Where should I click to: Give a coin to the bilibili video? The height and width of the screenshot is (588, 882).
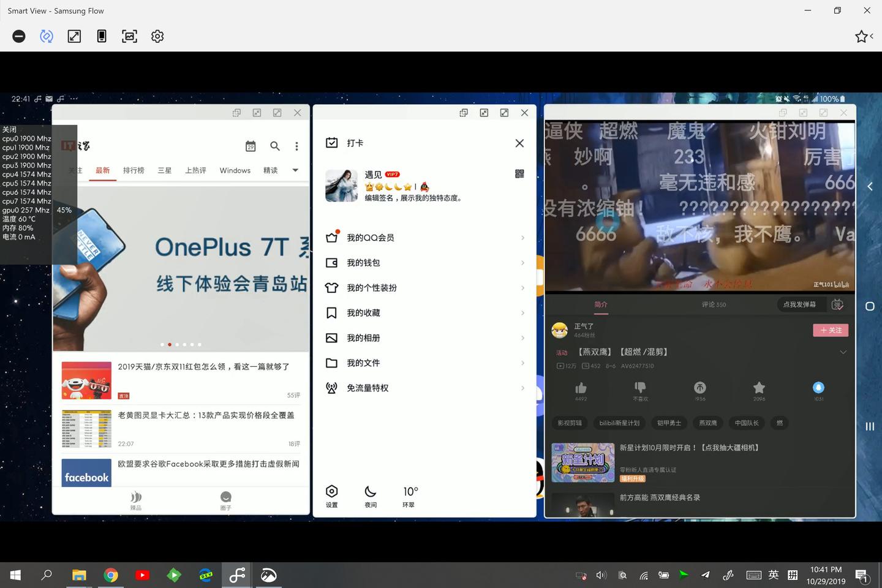point(700,388)
